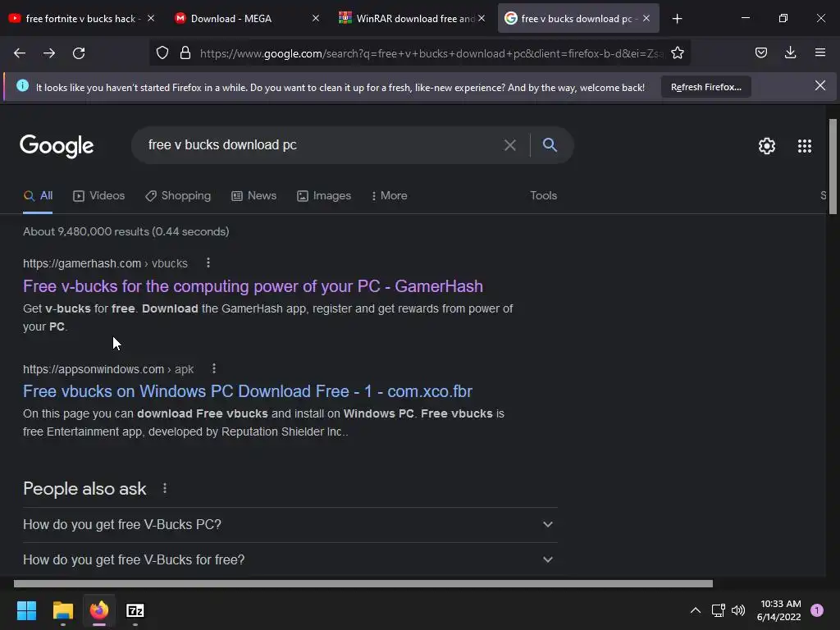Image resolution: width=840 pixels, height=630 pixels.
Task: Open 7-Zip from the taskbar
Action: [135, 610]
